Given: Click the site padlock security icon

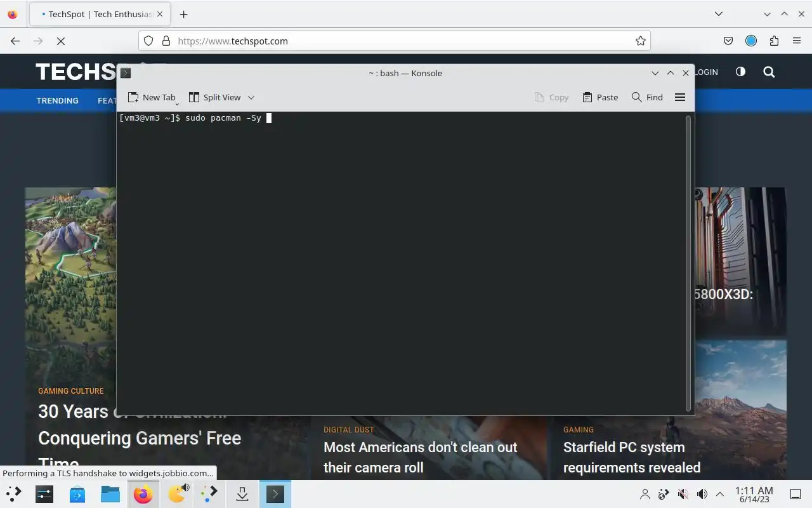Looking at the screenshot, I should tap(166, 41).
